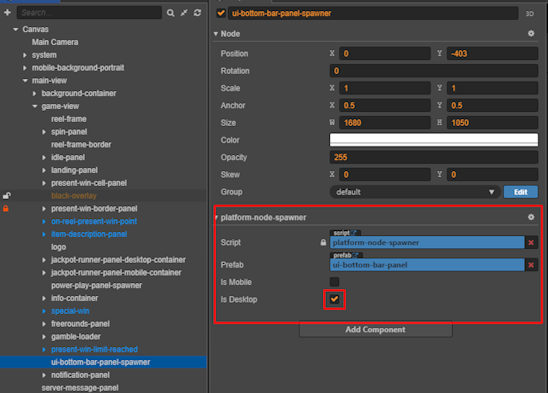Click the unlock icon beside black-overlay

point(7,196)
